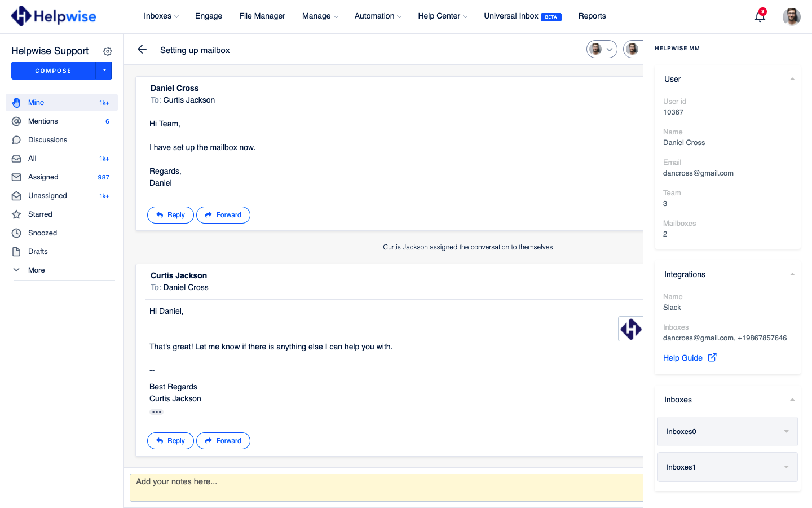The width and height of the screenshot is (812, 508).
Task: Click the Snoozed clock icon
Action: click(16, 233)
